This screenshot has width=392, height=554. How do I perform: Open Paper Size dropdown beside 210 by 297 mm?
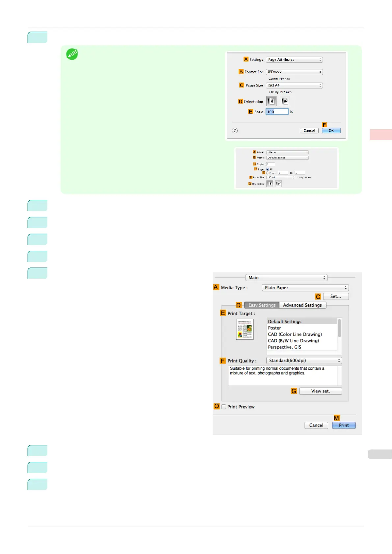280,177
